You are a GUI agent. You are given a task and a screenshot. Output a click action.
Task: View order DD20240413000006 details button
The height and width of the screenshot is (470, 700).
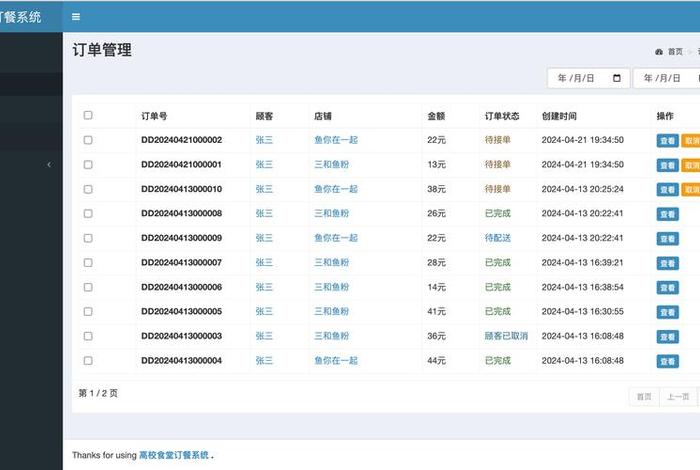click(x=667, y=288)
